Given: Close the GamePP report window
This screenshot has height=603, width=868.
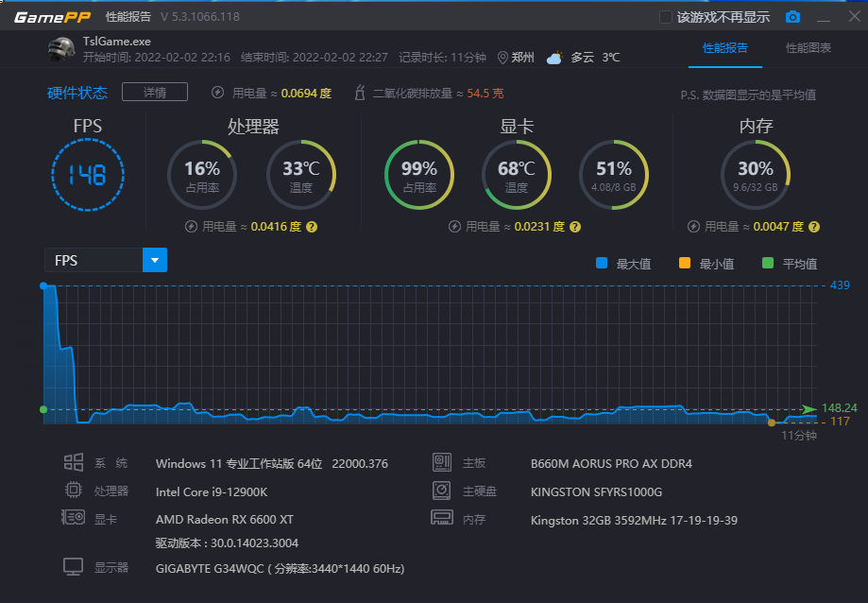Looking at the screenshot, I should 854,17.
